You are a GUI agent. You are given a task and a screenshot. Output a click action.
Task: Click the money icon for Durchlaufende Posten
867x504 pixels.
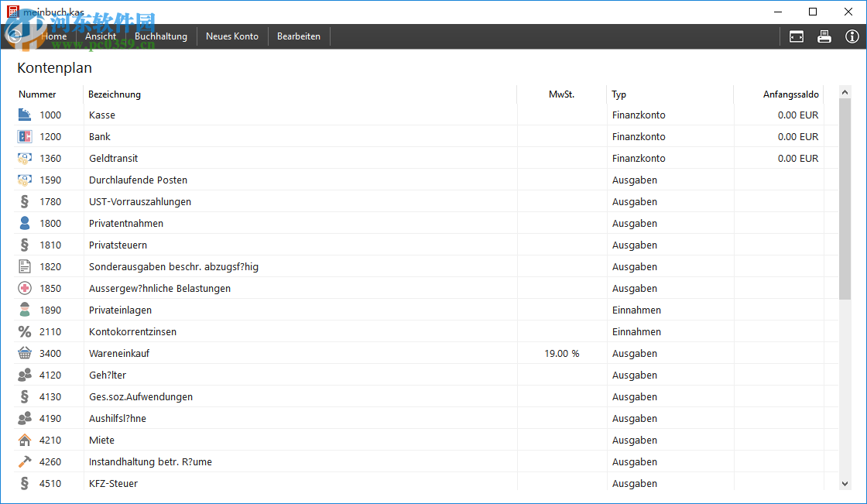(x=24, y=180)
